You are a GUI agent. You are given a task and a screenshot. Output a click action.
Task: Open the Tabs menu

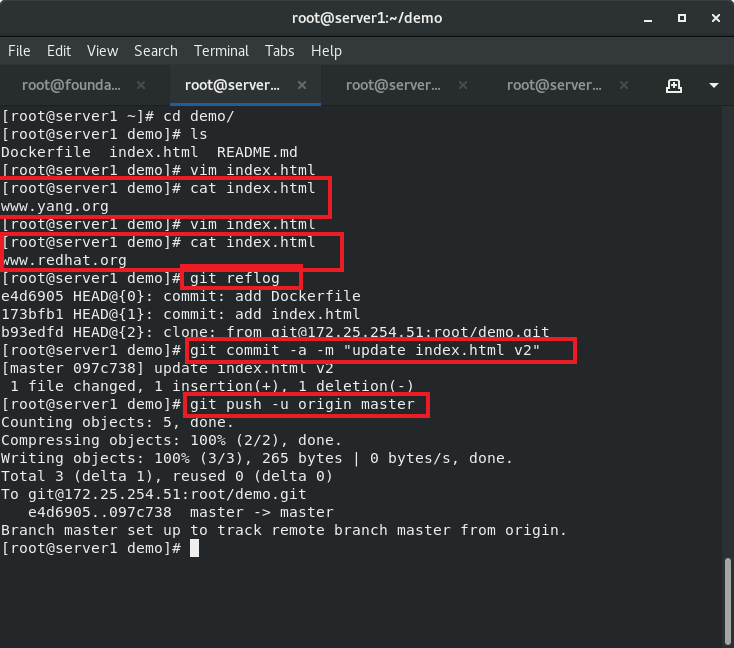click(279, 51)
